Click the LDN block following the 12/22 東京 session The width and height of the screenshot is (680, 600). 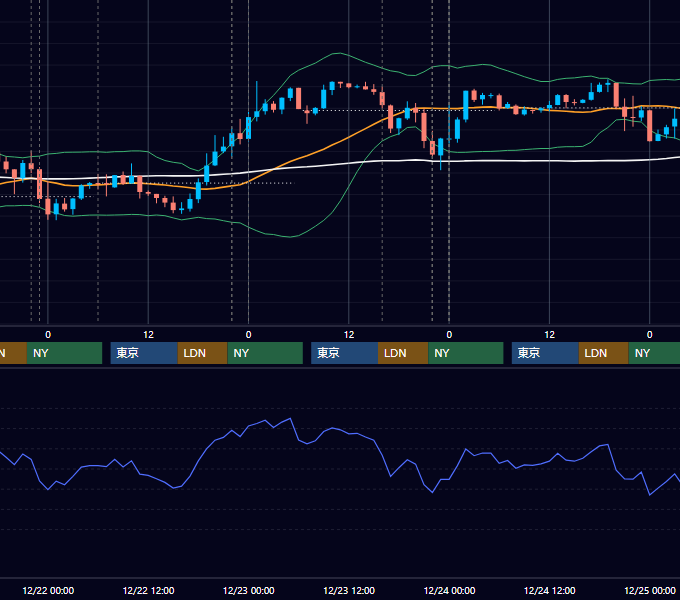click(x=203, y=353)
